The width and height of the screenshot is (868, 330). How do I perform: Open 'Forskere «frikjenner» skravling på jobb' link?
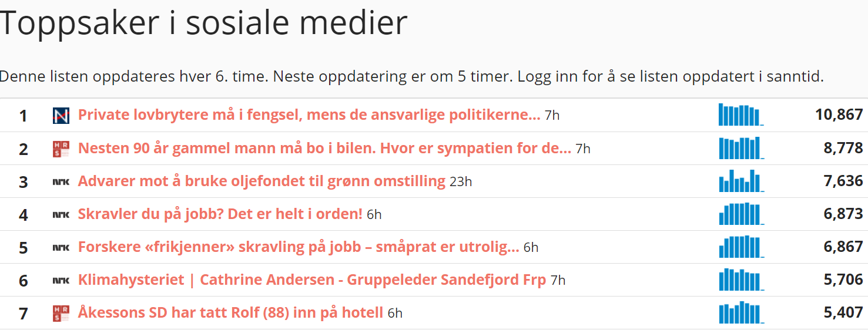pos(298,247)
